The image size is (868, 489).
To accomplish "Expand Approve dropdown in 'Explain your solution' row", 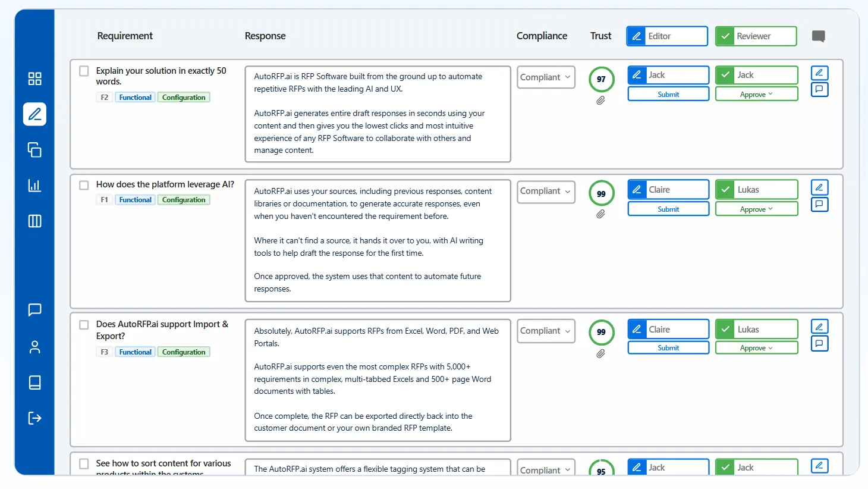I will (756, 94).
